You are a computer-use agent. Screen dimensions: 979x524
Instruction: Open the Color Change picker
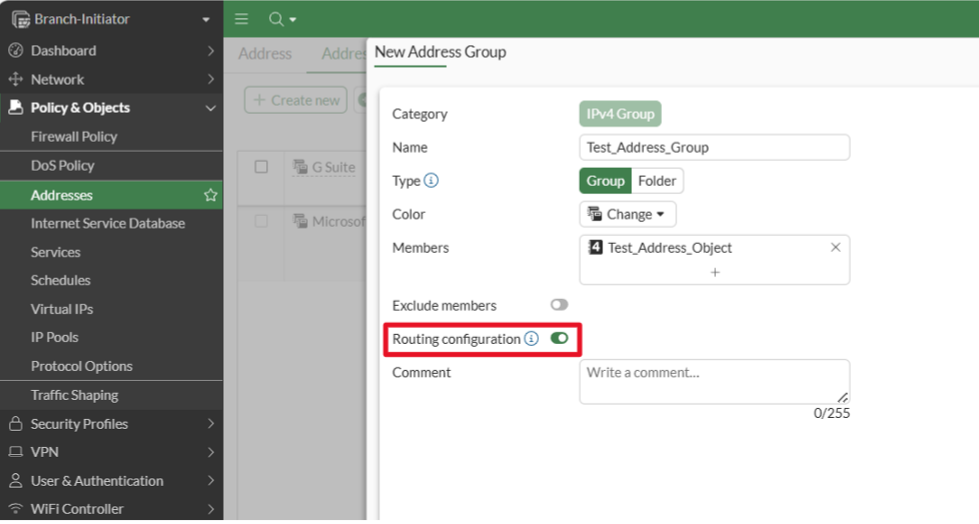tap(627, 214)
